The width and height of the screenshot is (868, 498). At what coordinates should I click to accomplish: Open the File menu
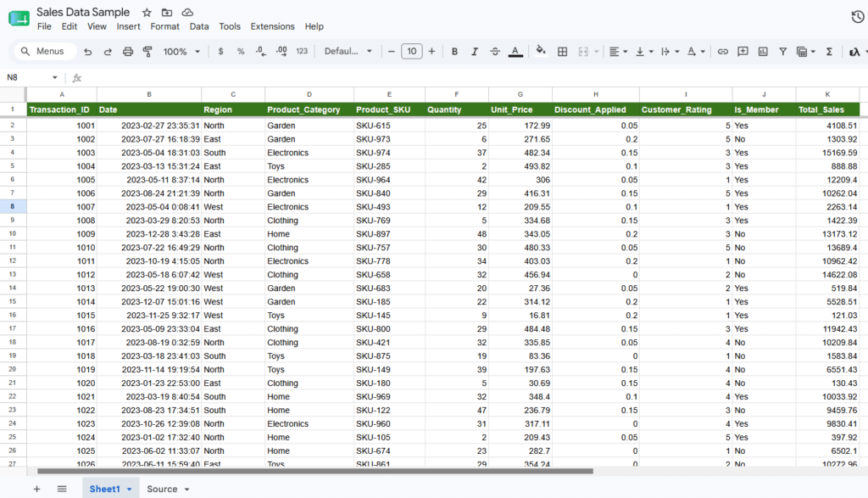click(x=44, y=26)
